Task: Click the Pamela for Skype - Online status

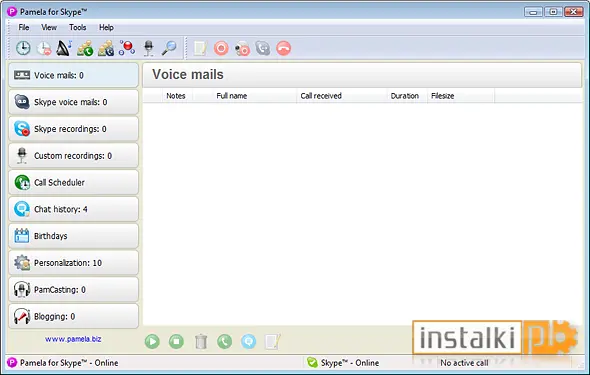Action: coord(69,363)
